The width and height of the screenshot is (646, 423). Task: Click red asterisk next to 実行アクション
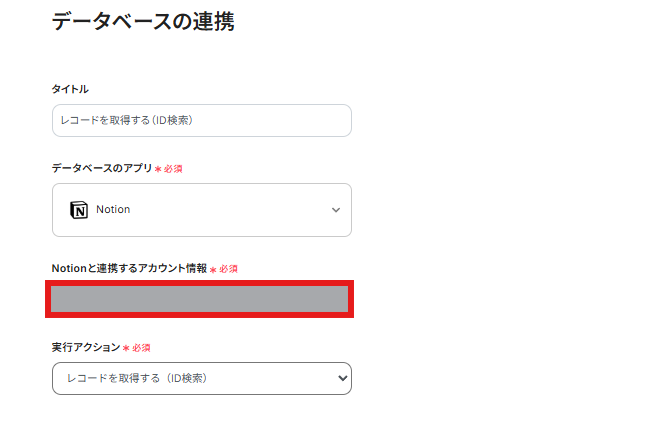tap(126, 348)
